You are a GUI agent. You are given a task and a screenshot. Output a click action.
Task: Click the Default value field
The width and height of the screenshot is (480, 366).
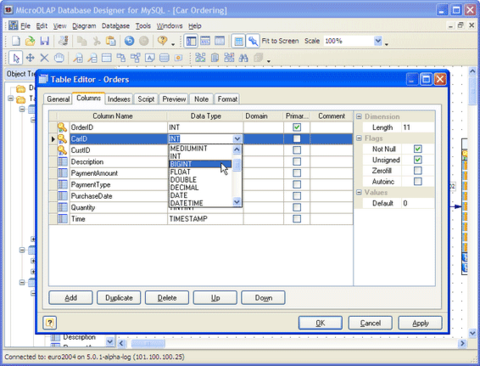[x=418, y=203]
